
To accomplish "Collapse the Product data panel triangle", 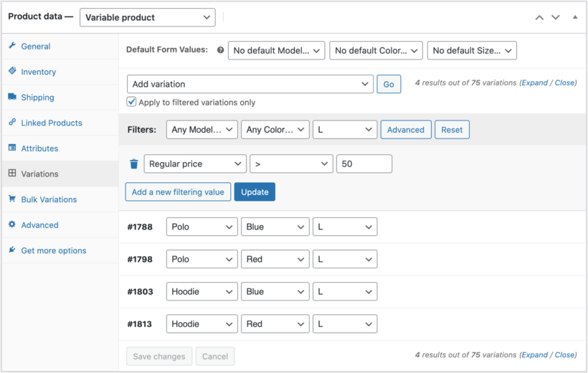I will (x=574, y=16).
